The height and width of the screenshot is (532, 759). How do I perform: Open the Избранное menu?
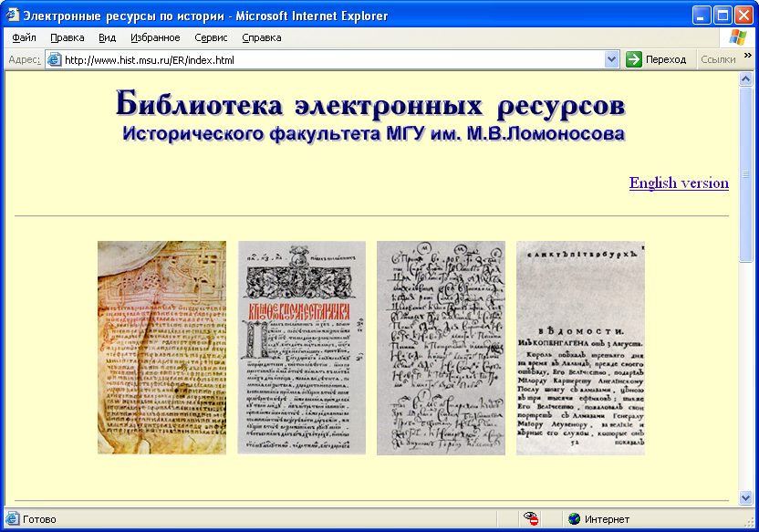(x=155, y=37)
